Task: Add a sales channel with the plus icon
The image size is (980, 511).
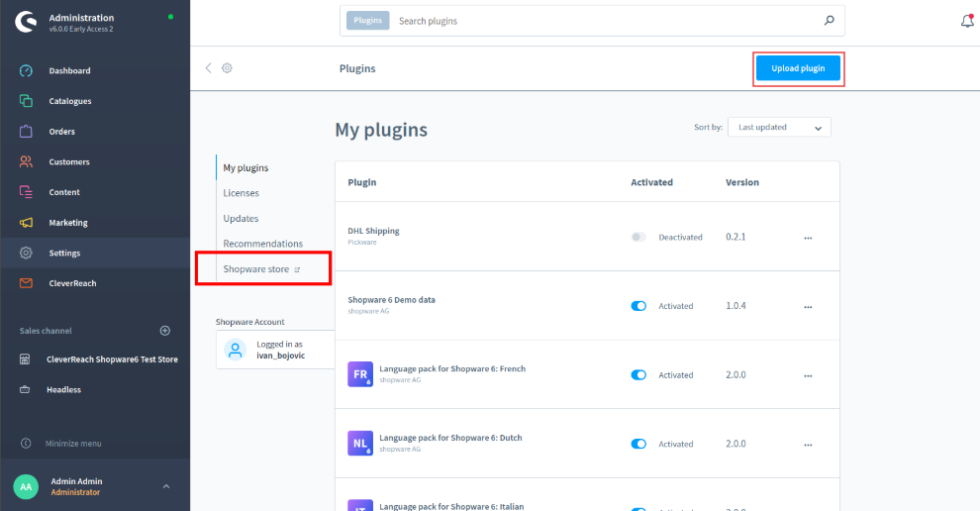Action: (165, 331)
